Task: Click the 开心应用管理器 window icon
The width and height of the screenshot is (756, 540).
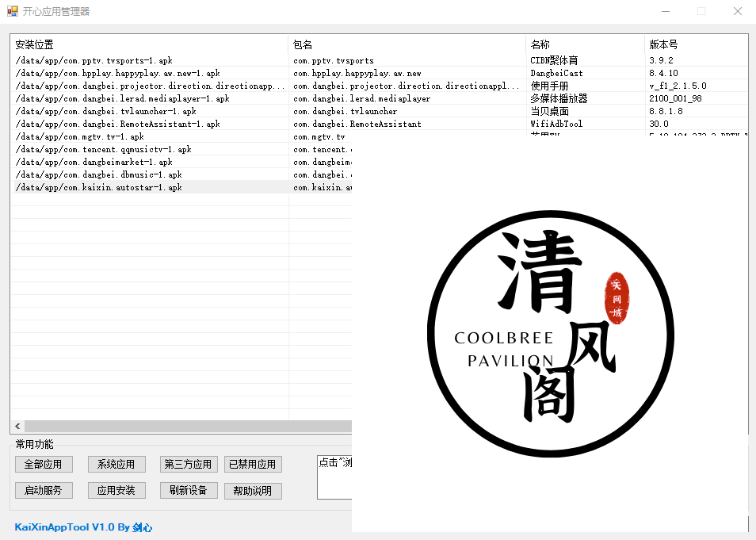Action: coord(12,11)
